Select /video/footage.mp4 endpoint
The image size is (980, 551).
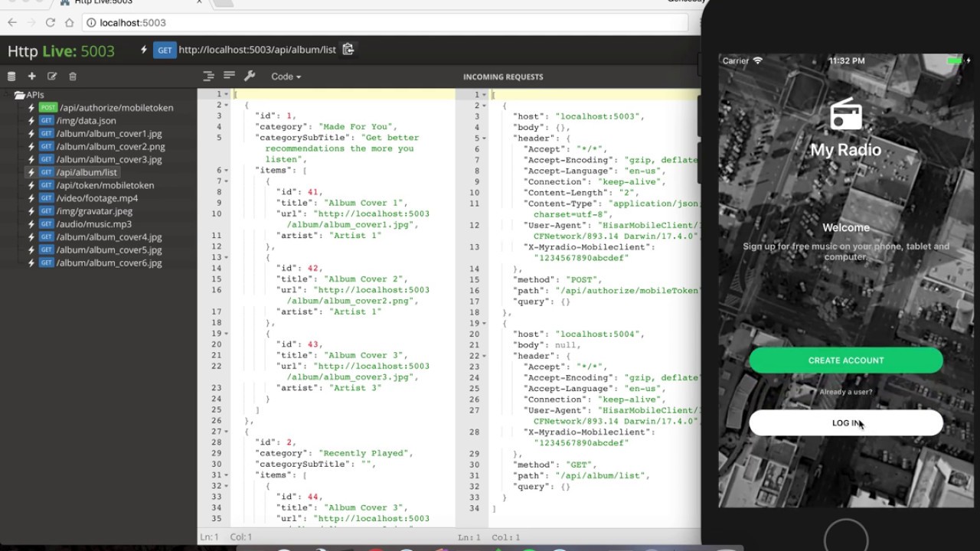[97, 198]
